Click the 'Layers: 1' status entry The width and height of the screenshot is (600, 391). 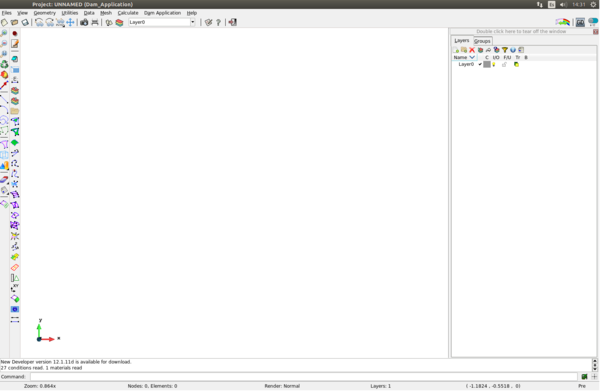click(380, 386)
